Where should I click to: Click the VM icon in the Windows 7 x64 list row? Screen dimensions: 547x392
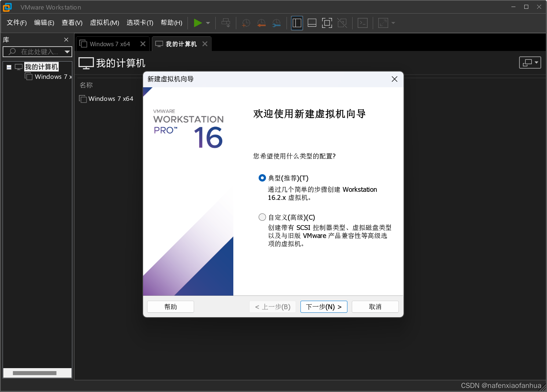83,99
